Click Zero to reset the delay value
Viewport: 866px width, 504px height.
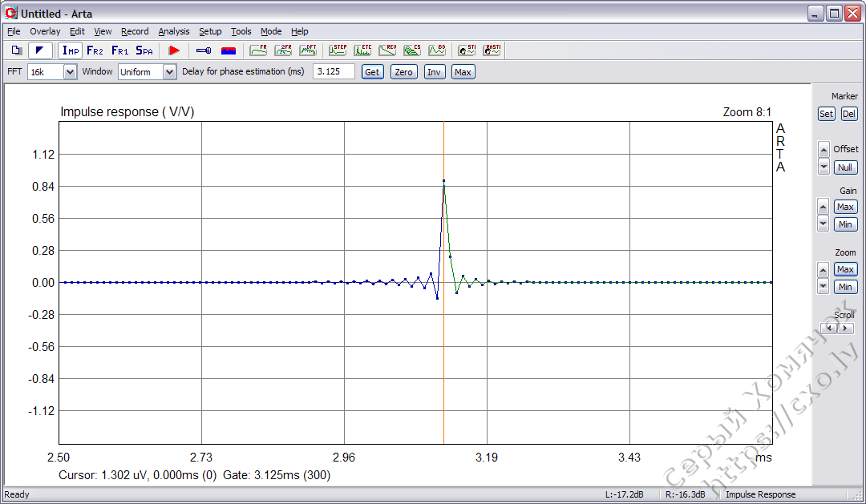tap(403, 71)
